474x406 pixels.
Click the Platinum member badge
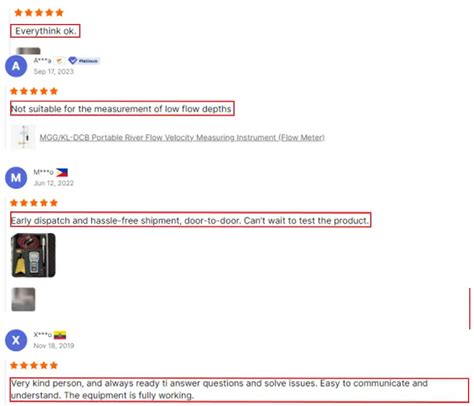84,61
